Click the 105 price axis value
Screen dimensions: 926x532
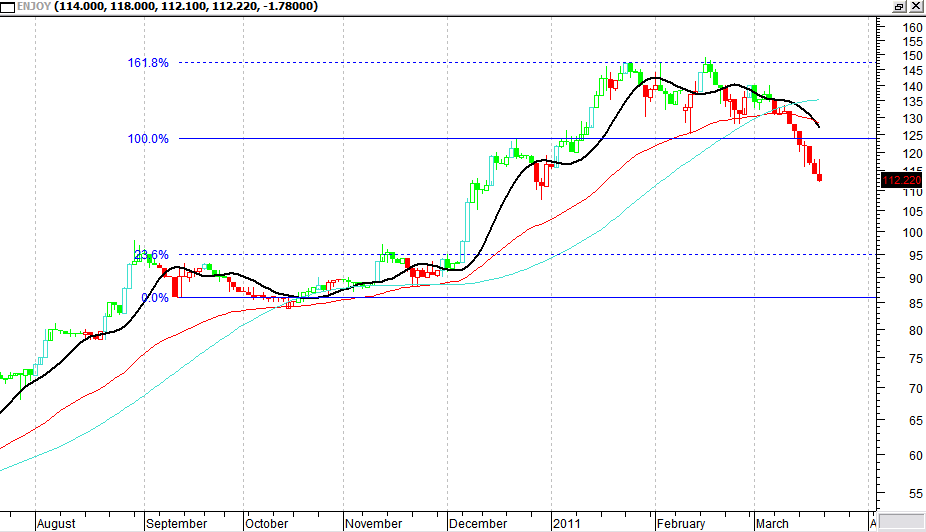(912, 211)
